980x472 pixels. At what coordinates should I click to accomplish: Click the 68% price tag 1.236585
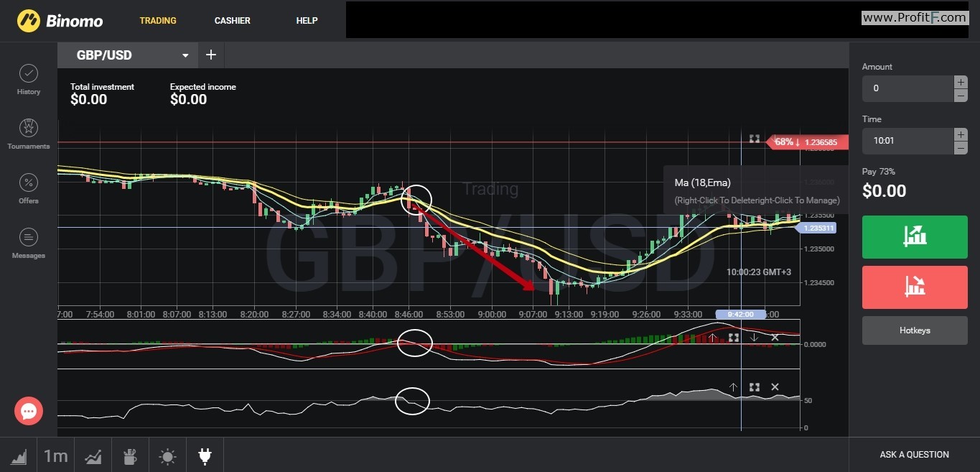(808, 142)
